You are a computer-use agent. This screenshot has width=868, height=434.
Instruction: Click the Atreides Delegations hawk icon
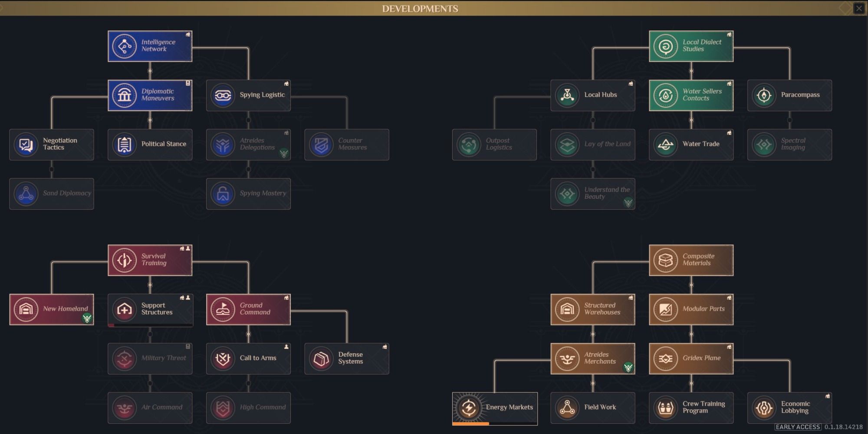(x=223, y=145)
